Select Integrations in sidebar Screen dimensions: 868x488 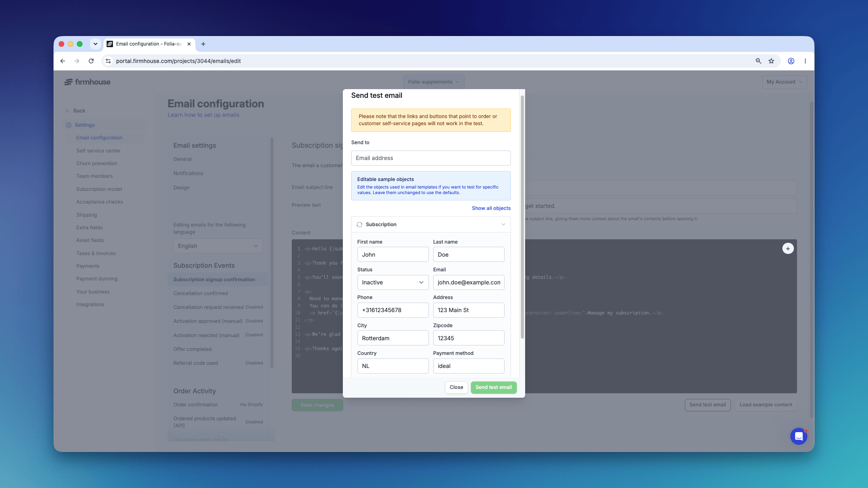tap(90, 305)
